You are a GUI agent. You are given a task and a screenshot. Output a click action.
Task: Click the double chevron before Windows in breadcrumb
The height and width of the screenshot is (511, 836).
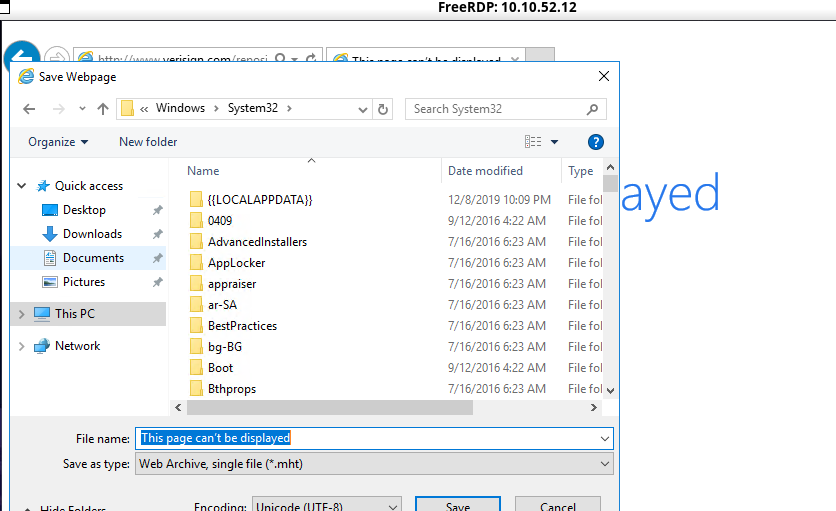(x=144, y=109)
